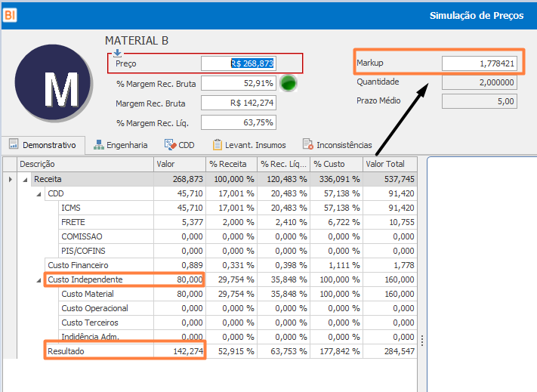Click the Preço input field
Viewport: 537px width, 392px height.
(239, 63)
